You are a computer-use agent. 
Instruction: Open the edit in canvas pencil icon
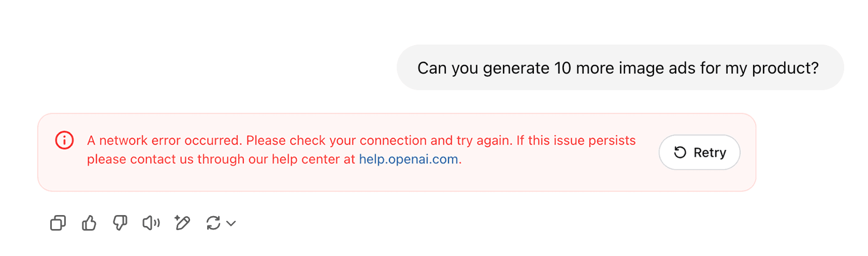[182, 223]
